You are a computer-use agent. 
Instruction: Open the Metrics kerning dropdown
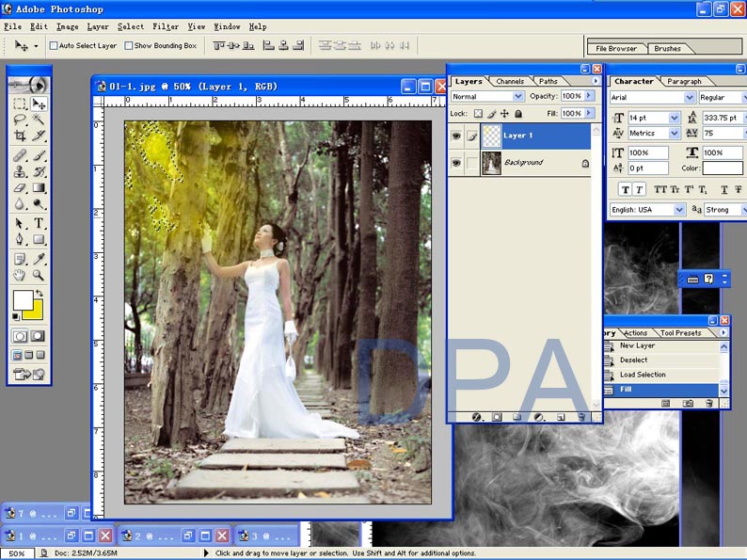675,133
